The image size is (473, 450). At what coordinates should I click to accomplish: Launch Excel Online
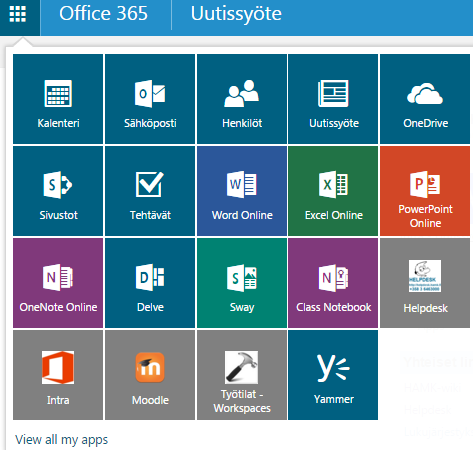pyautogui.click(x=333, y=191)
